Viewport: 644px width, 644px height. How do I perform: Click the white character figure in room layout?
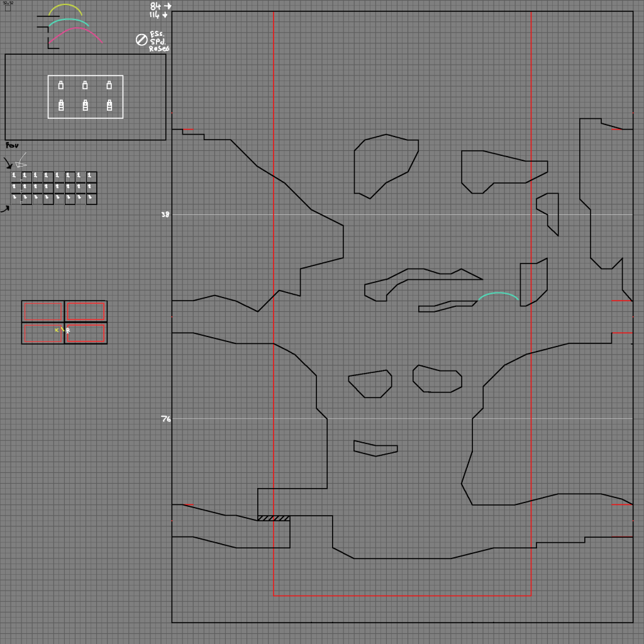pos(68,330)
